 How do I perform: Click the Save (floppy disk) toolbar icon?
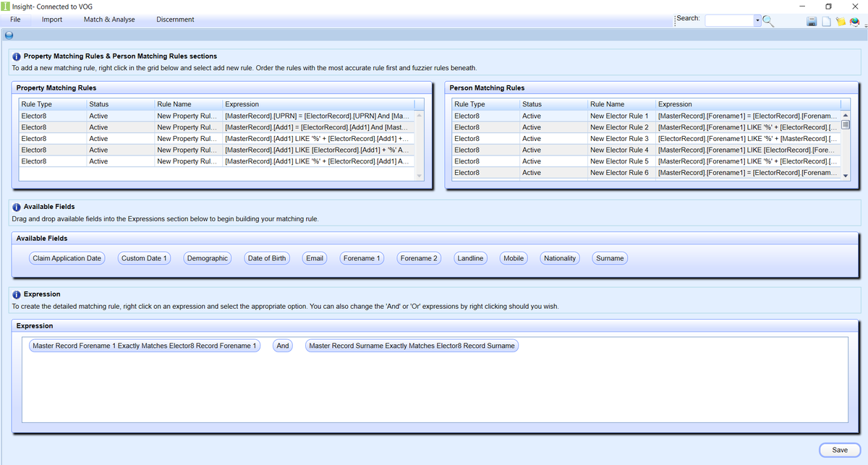click(812, 21)
